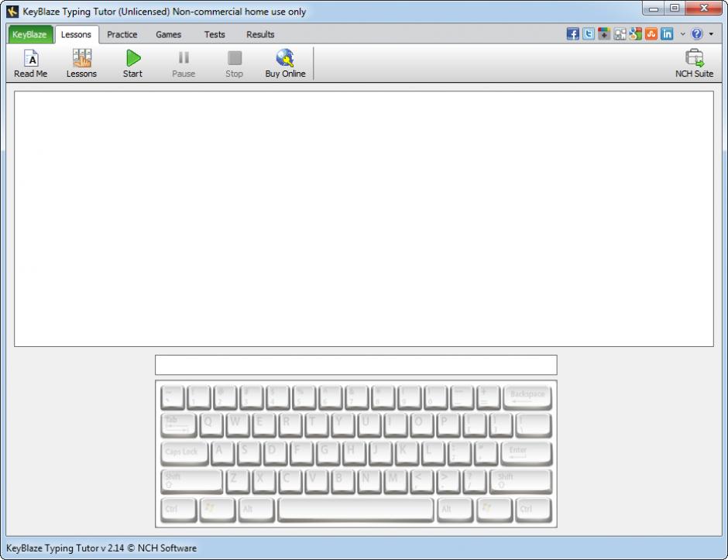728x560 pixels.
Task: Open the green KeyBlaze menu tab
Action: click(29, 34)
